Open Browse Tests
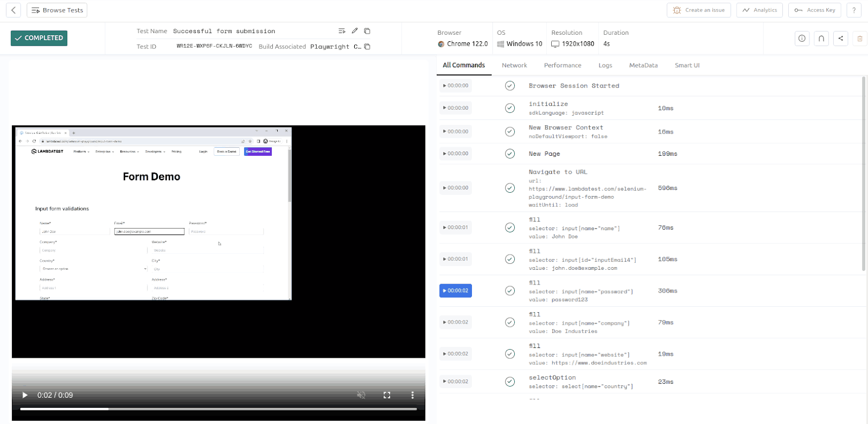868x424 pixels. click(x=57, y=10)
